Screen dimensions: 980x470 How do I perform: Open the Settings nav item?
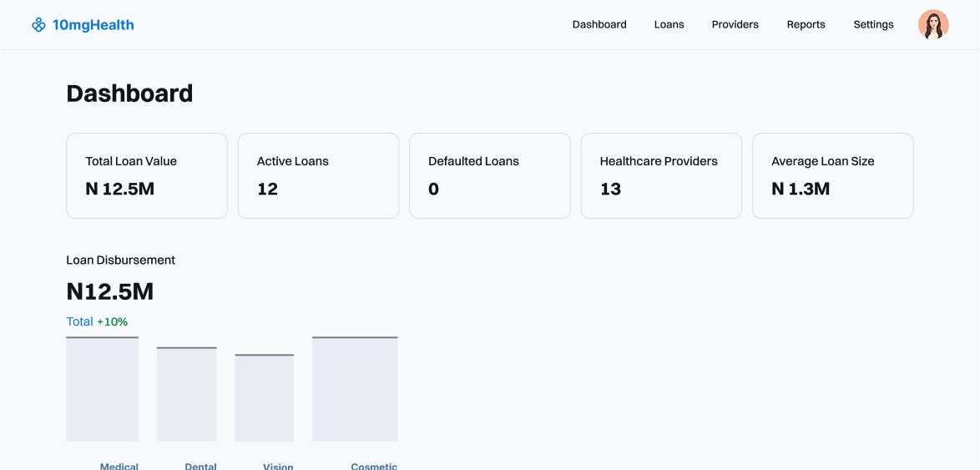873,24
